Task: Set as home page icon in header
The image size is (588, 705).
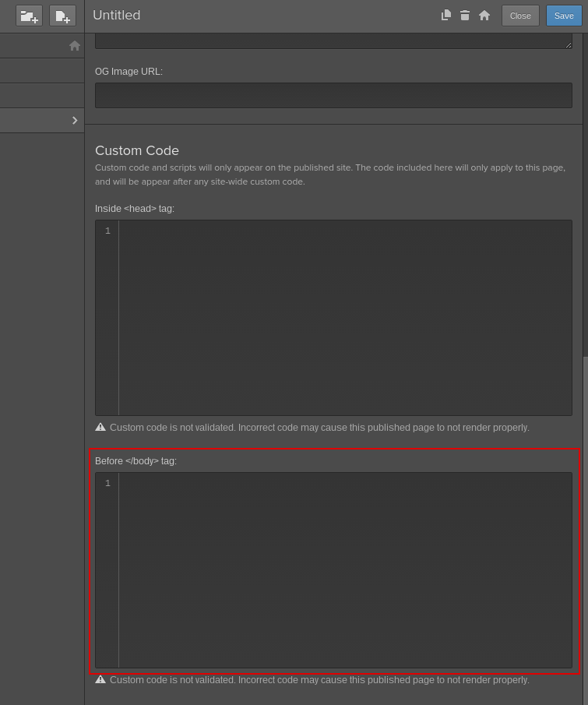Action: point(484,16)
